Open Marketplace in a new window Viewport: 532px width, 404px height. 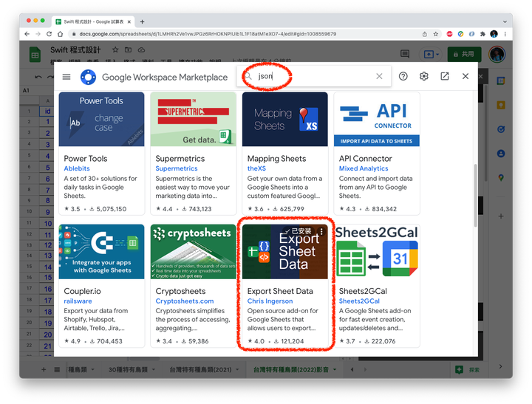pyautogui.click(x=445, y=76)
